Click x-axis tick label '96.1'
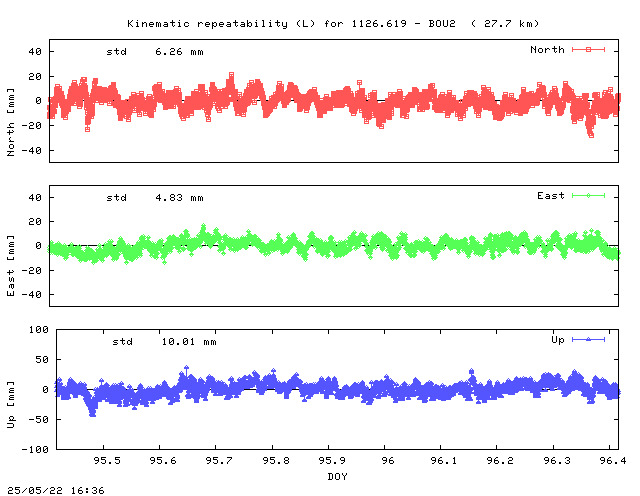 [444, 460]
